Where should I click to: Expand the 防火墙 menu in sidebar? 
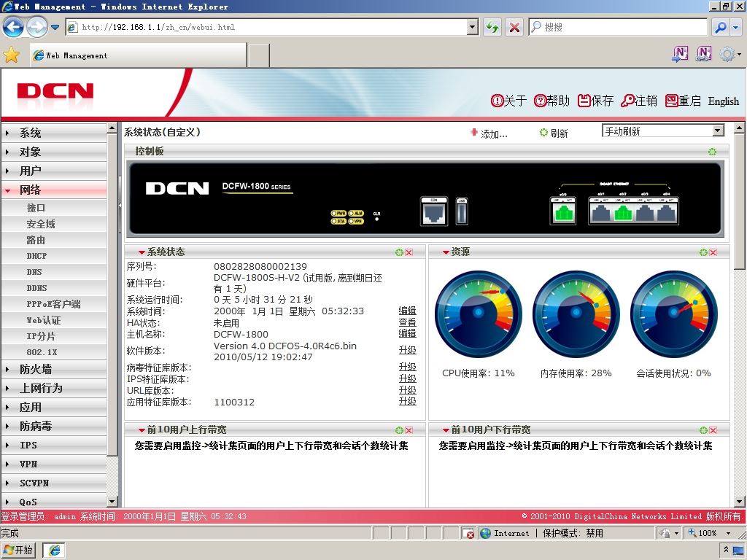[54, 369]
